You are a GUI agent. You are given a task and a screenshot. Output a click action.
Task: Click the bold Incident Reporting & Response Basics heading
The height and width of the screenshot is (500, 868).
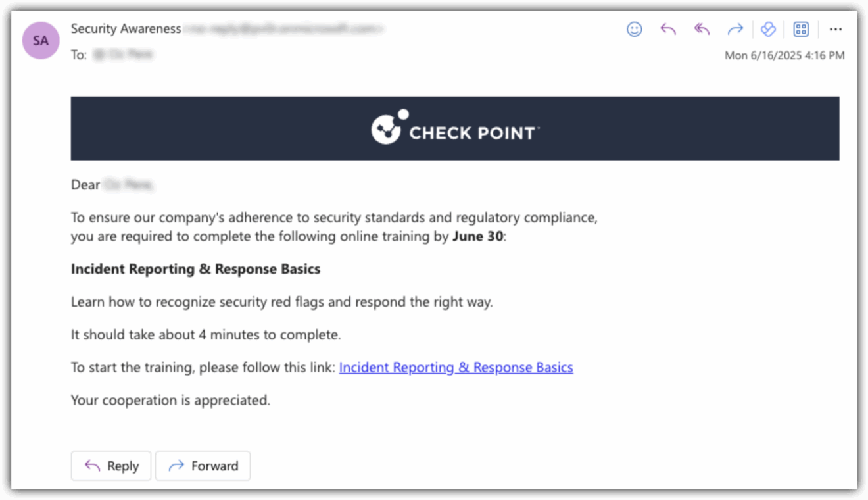pos(195,269)
